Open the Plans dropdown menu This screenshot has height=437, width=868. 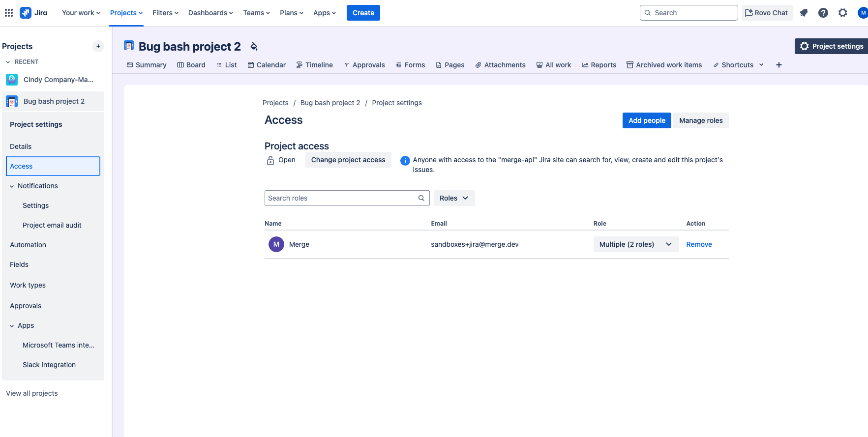pyautogui.click(x=292, y=13)
